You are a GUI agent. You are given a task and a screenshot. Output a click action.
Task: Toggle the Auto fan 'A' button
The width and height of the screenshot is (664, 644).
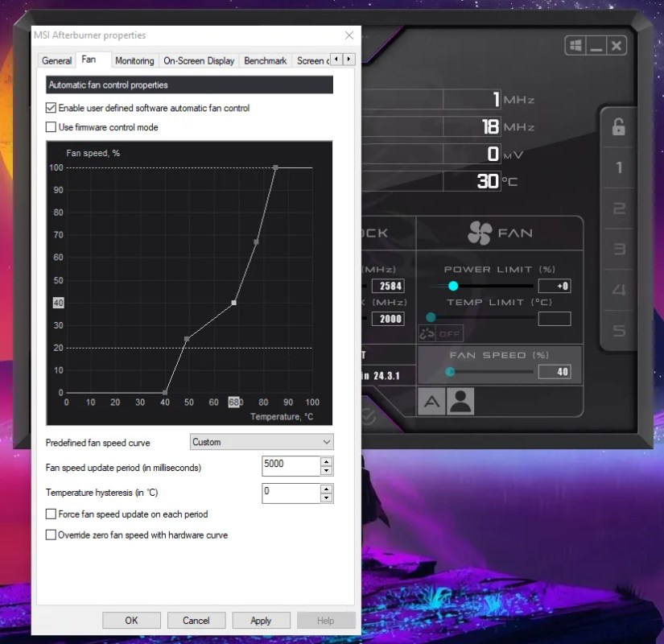431,401
